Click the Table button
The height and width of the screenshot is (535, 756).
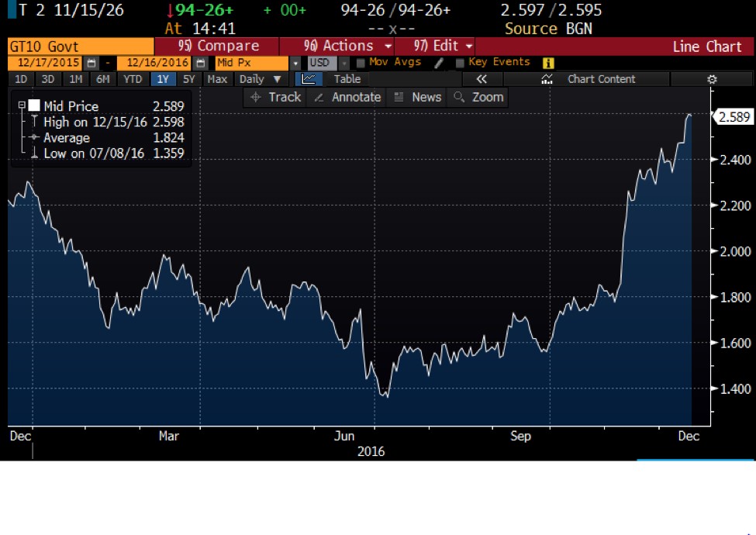point(347,78)
